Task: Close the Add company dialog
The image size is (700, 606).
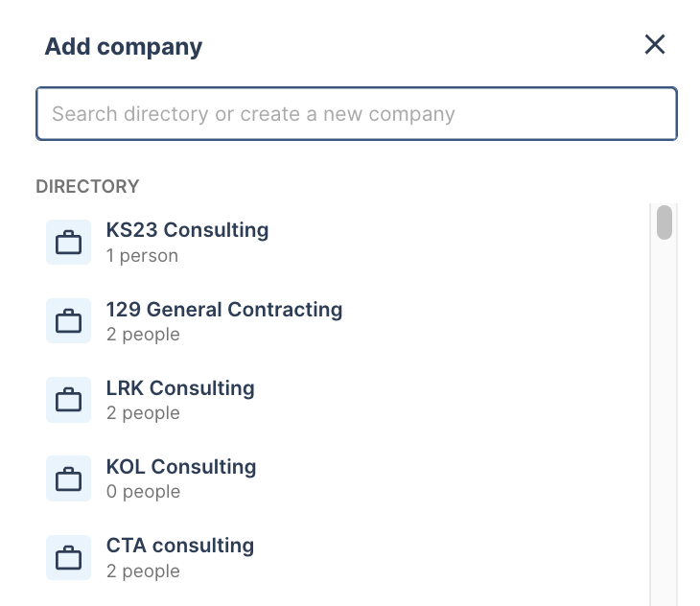Action: click(655, 45)
